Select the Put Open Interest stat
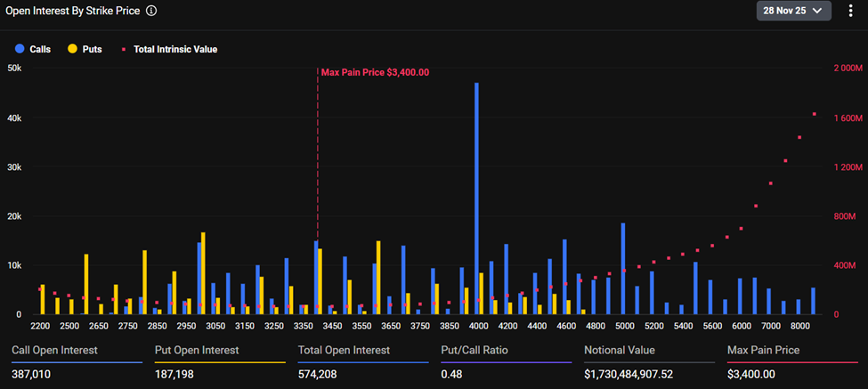 [196, 351]
